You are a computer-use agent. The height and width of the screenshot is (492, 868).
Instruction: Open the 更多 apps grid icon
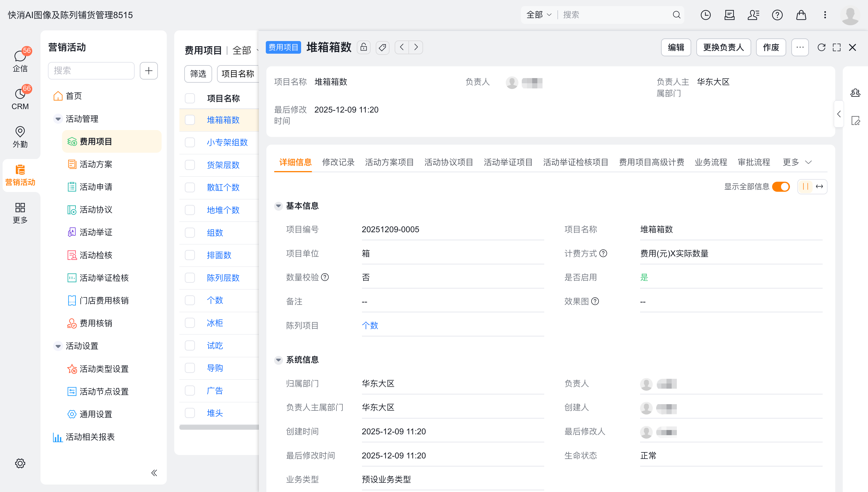pyautogui.click(x=20, y=213)
